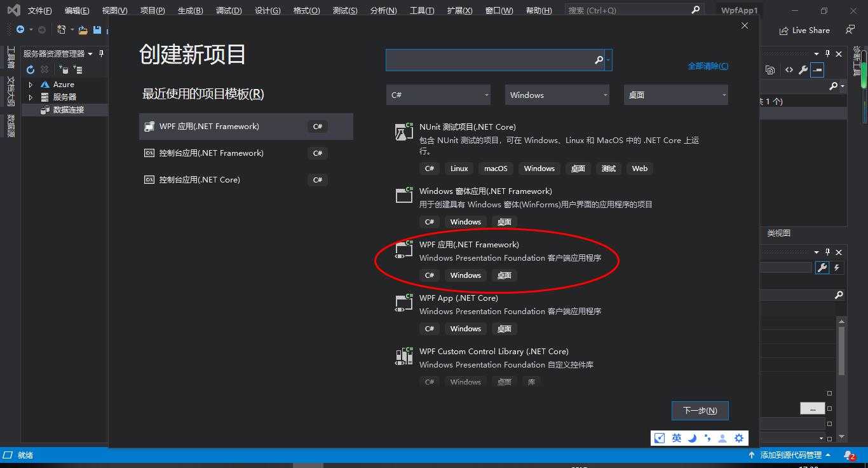Image resolution: width=868 pixels, height=468 pixels.
Task: Click the send feedback person icon
Action: [850, 30]
